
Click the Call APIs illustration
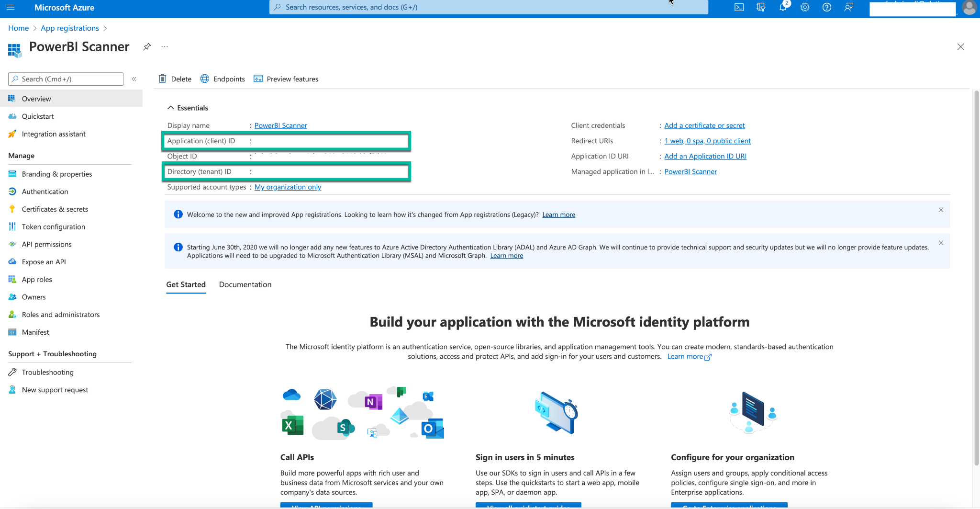[362, 413]
